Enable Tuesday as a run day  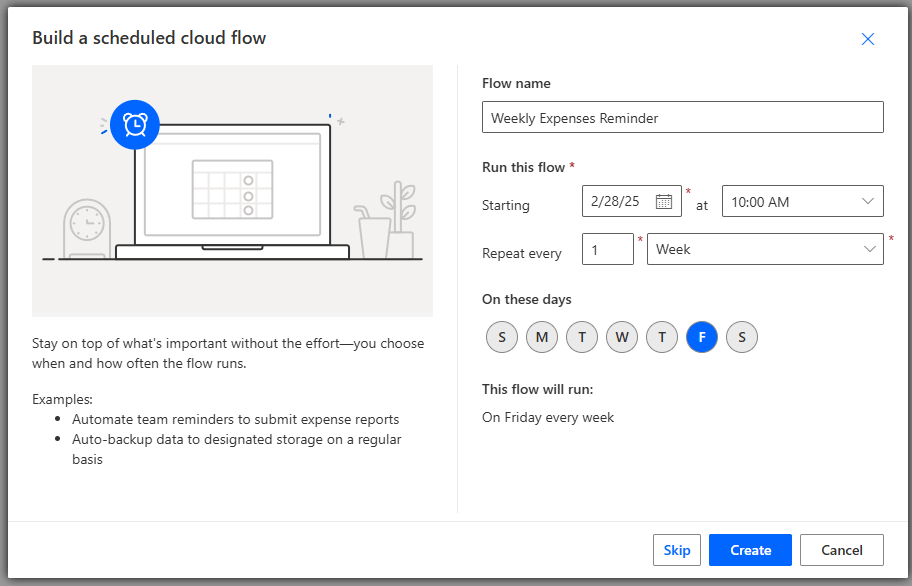[582, 337]
